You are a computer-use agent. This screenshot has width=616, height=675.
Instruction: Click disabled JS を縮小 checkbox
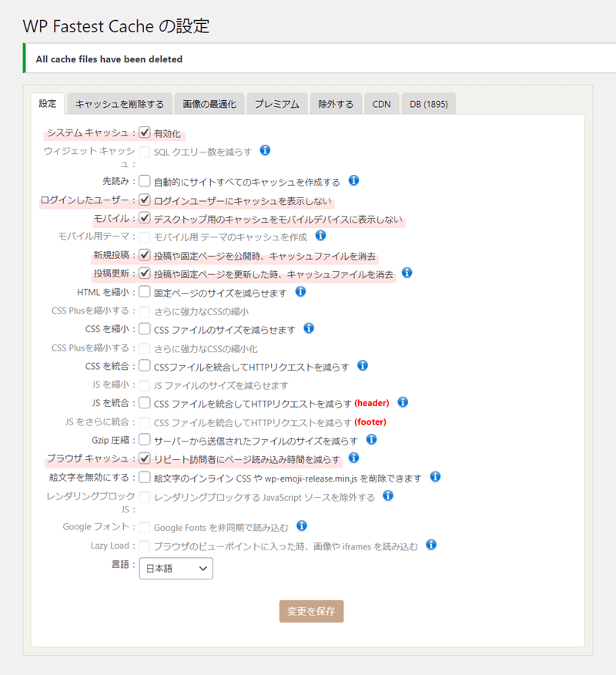(145, 385)
